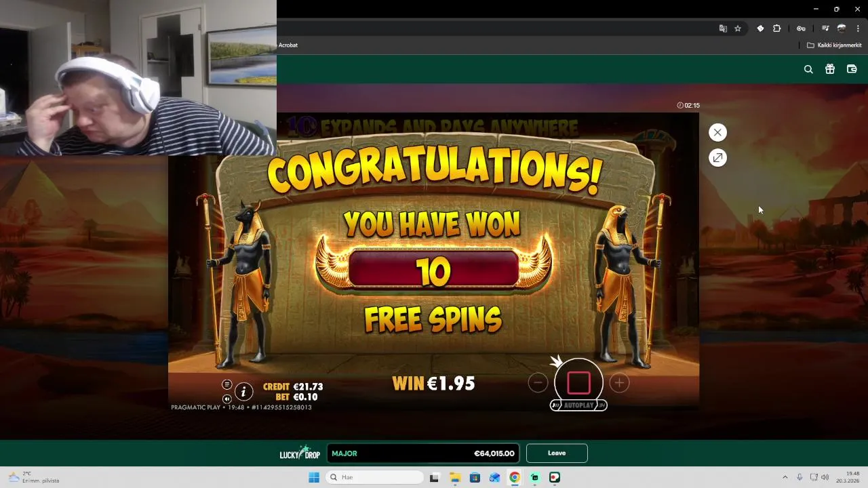Switch to Chrome on the taskbar

click(515, 477)
